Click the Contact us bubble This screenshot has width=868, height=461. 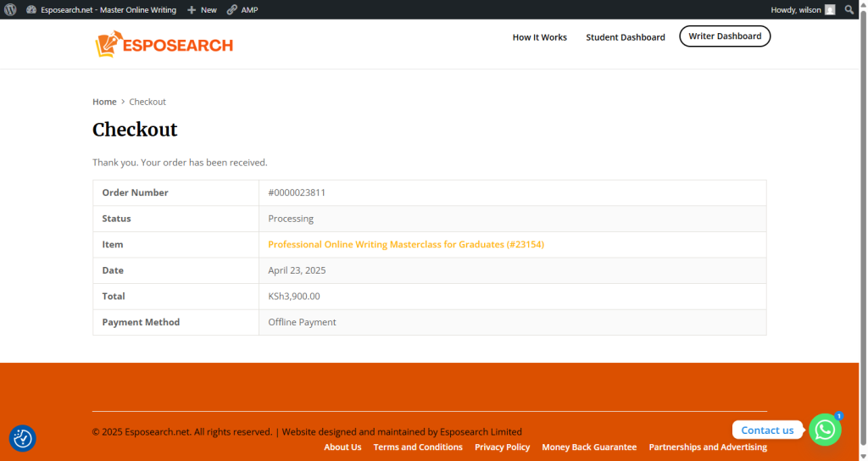[x=767, y=430]
